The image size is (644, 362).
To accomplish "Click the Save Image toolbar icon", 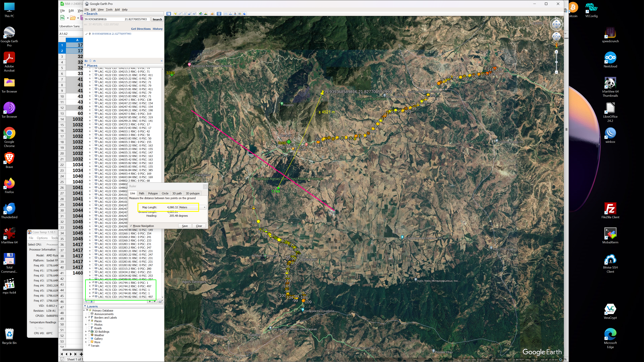I will click(235, 14).
